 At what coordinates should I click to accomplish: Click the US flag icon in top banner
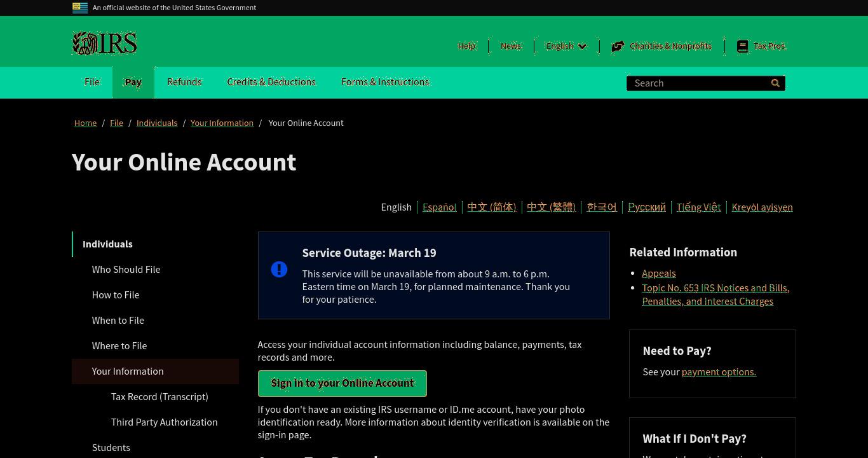(x=80, y=8)
